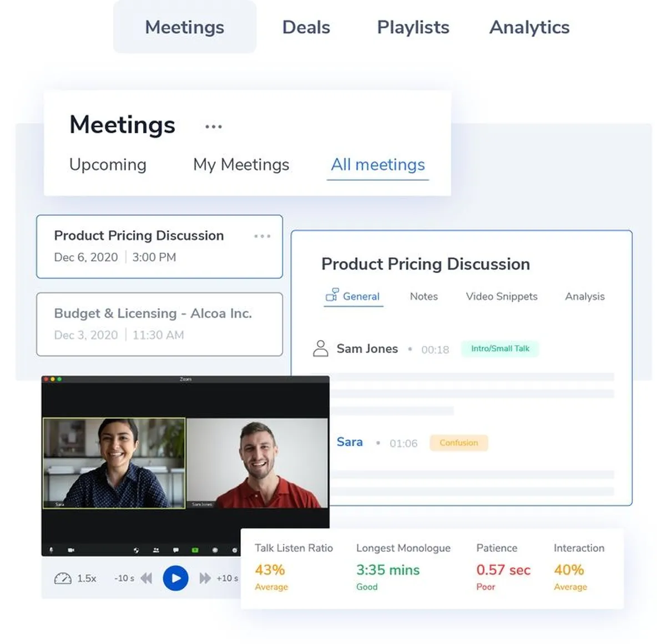Open Product Pricing Discussion card options
Viewport: 666px width, 644px height.
262,236
